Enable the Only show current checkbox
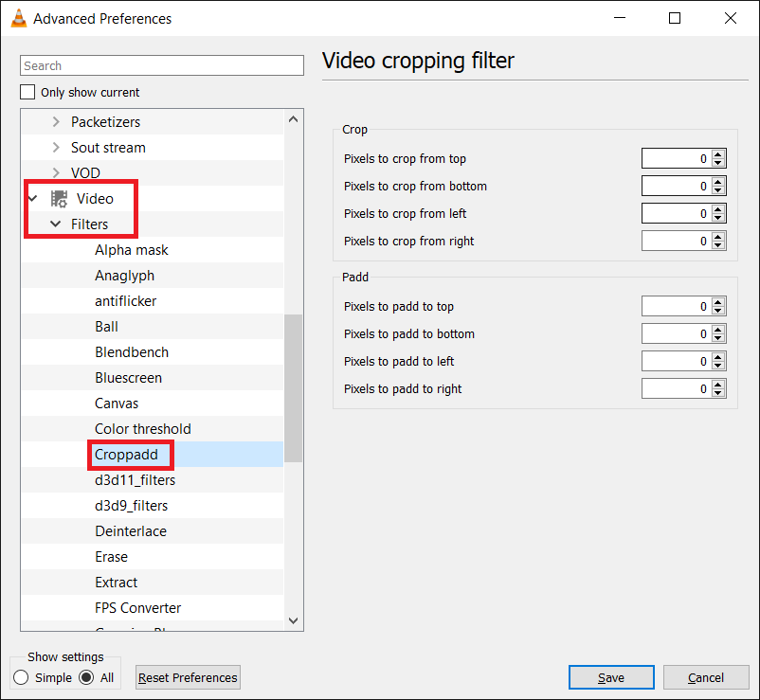 27,92
